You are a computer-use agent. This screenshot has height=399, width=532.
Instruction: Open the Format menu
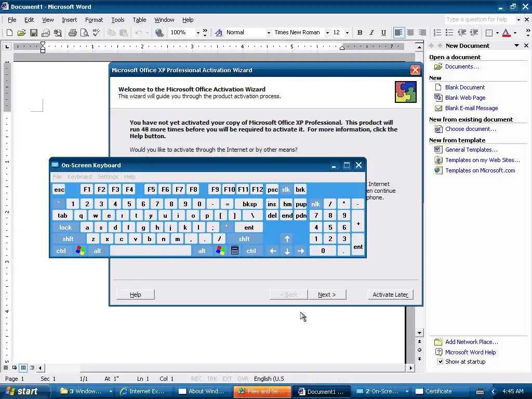tap(94, 20)
